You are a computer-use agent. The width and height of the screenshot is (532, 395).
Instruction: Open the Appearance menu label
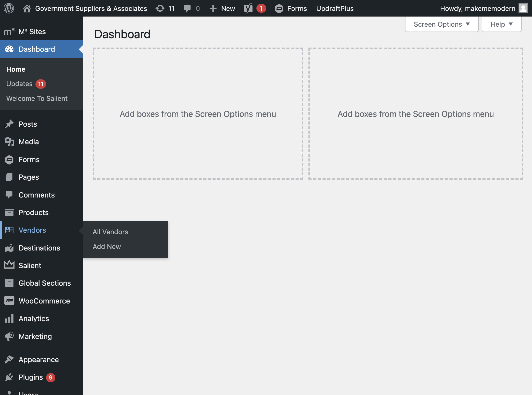[39, 360]
